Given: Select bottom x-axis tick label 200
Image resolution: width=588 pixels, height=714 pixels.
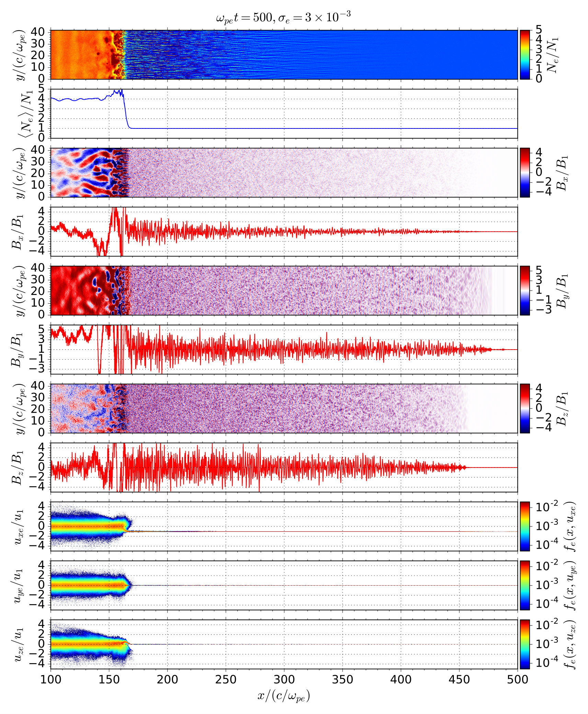Looking at the screenshot, I should pos(168,679).
